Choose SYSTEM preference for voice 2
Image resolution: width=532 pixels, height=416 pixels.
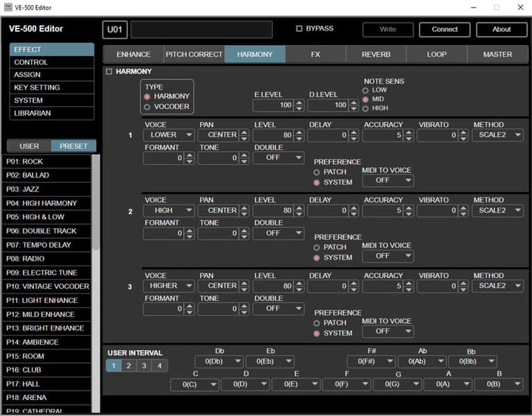click(x=316, y=258)
